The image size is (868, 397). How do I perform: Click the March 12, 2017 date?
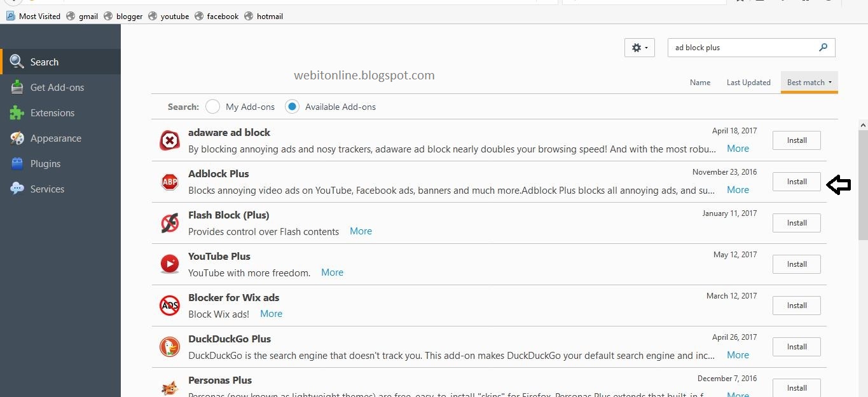pyautogui.click(x=732, y=296)
